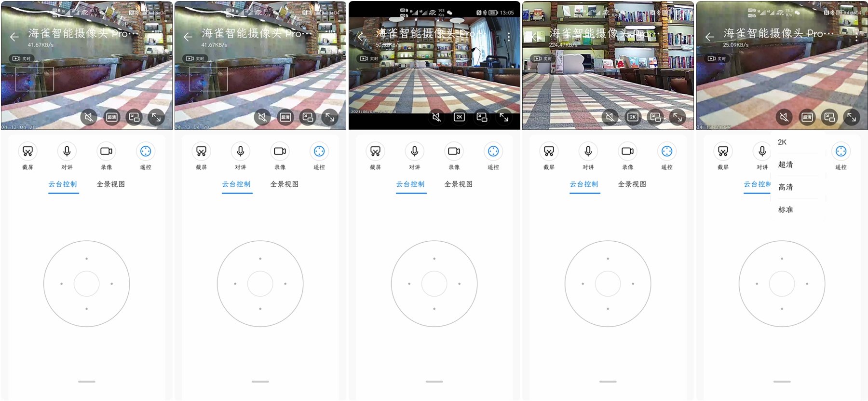
Task: Toggle 录像 record on the 224.47KB/s screen
Action: (x=628, y=152)
